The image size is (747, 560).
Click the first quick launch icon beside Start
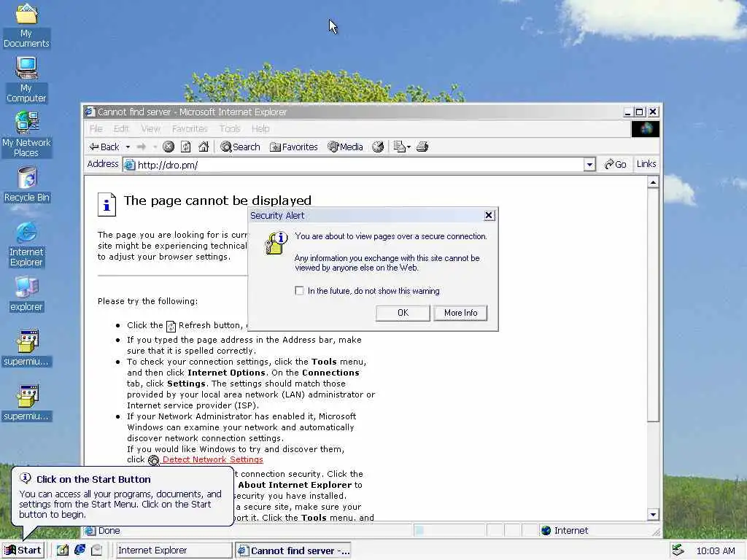pos(62,550)
